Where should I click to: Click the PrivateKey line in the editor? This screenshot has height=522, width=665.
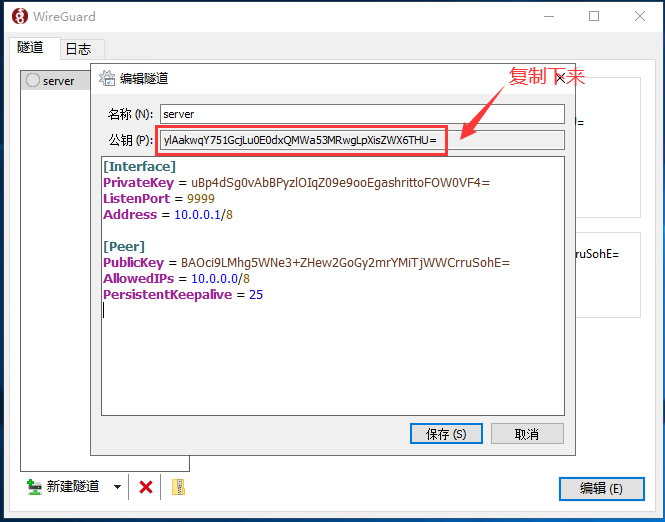pos(296,183)
